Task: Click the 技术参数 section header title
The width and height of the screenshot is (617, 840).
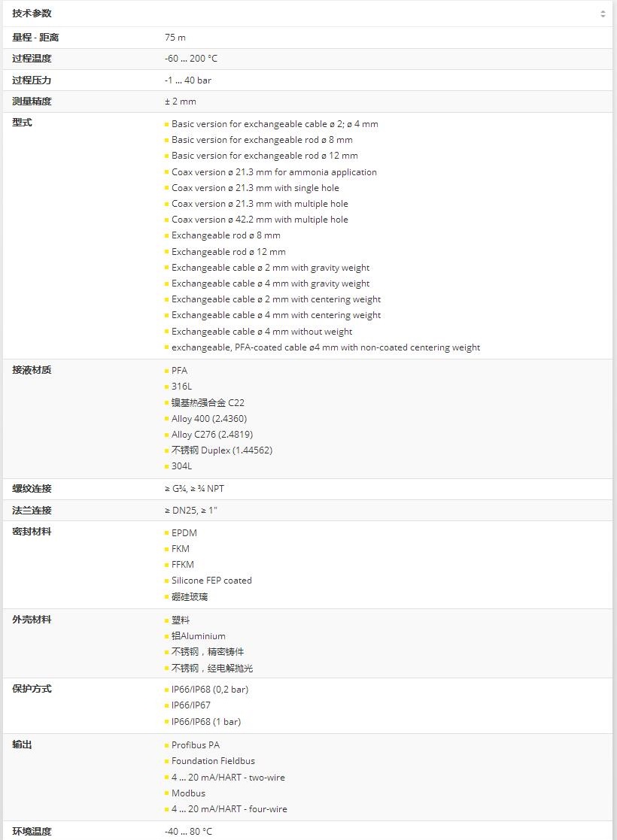Action: click(32, 14)
